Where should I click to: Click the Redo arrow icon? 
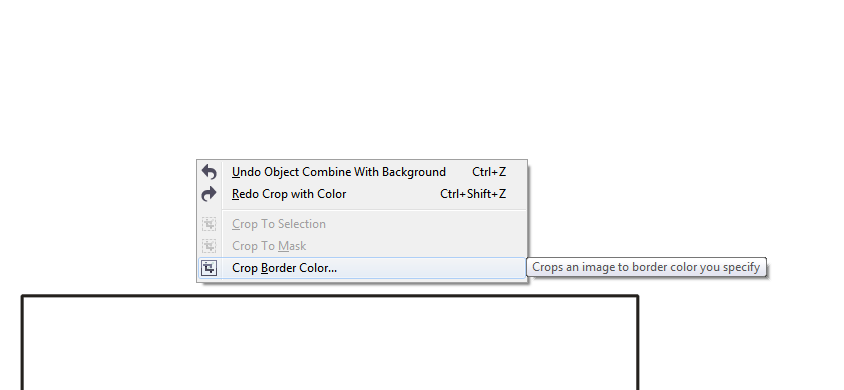click(209, 194)
